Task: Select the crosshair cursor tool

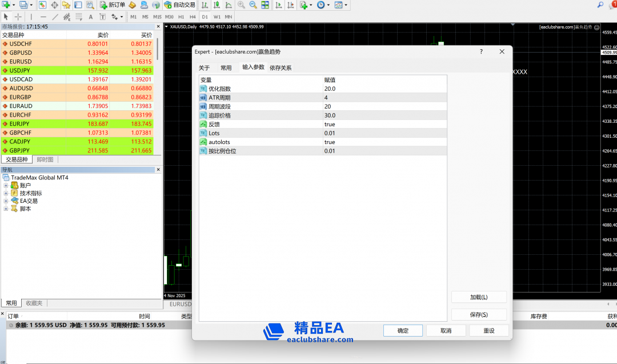Action: (18, 17)
